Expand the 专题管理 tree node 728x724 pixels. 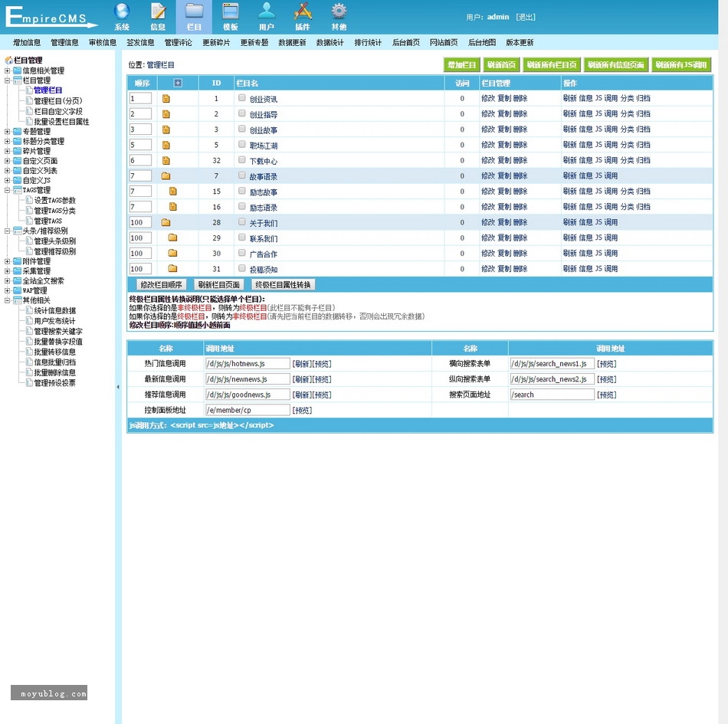point(7,131)
